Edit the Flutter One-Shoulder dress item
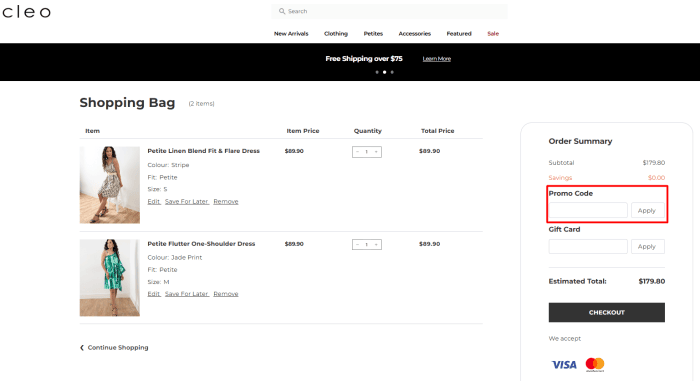Image resolution: width=700 pixels, height=381 pixels. [154, 294]
